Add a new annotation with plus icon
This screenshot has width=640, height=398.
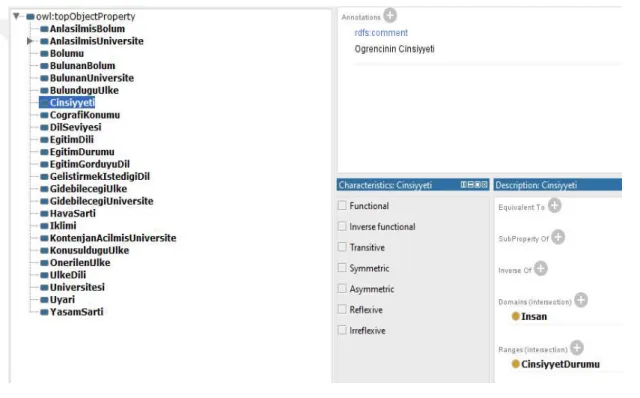390,16
